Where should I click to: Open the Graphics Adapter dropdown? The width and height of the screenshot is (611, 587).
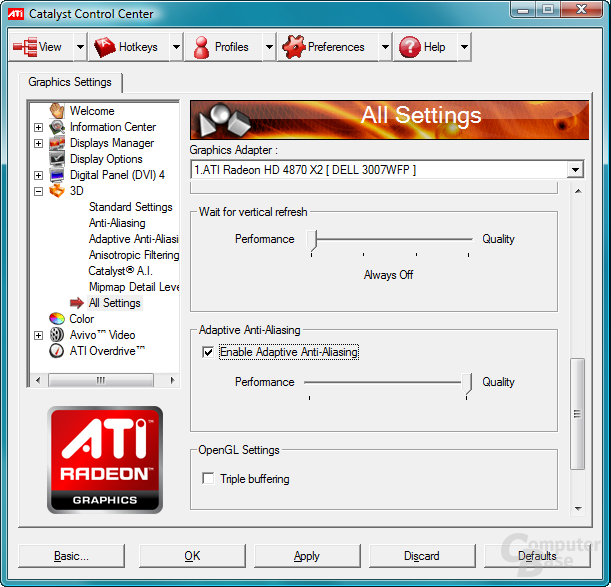click(387, 170)
